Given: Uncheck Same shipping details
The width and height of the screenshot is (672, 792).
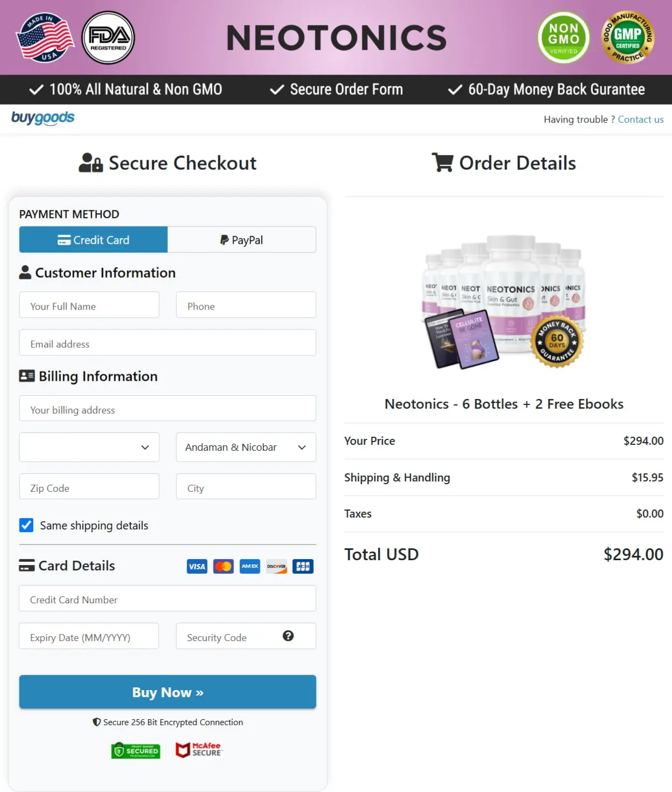Looking at the screenshot, I should tap(26, 525).
